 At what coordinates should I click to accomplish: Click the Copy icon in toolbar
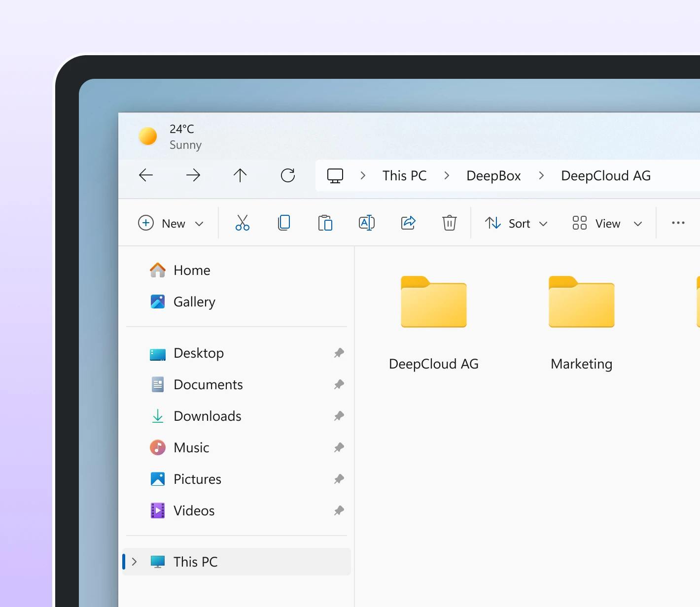pos(284,223)
